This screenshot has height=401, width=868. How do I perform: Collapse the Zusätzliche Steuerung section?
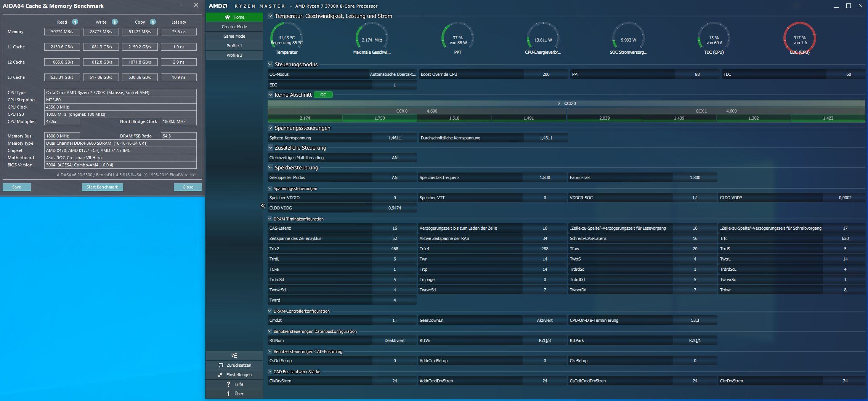tap(270, 148)
